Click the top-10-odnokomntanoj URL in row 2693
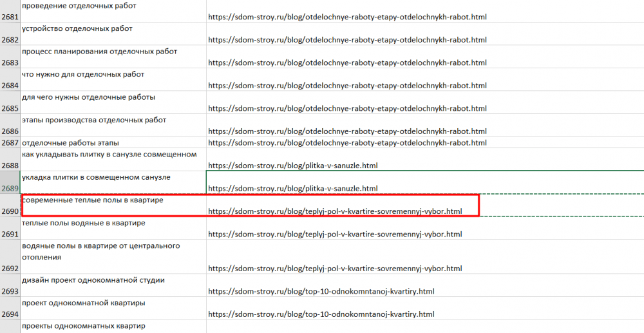This screenshot has width=644, height=333. pos(321,292)
